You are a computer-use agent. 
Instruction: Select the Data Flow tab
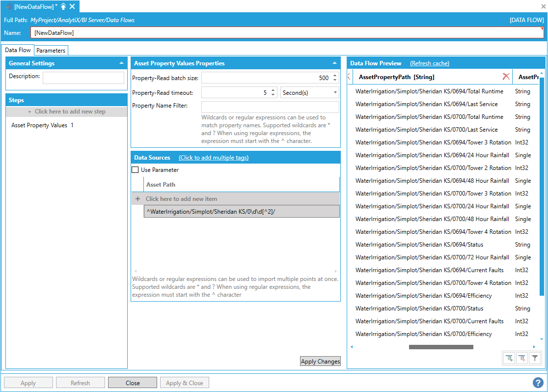[x=18, y=50]
